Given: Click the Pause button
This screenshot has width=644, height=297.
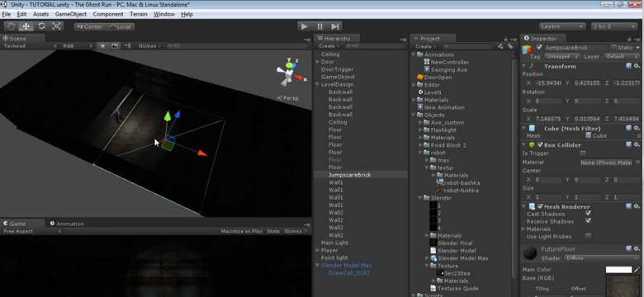Looking at the screenshot, I should click(320, 26).
